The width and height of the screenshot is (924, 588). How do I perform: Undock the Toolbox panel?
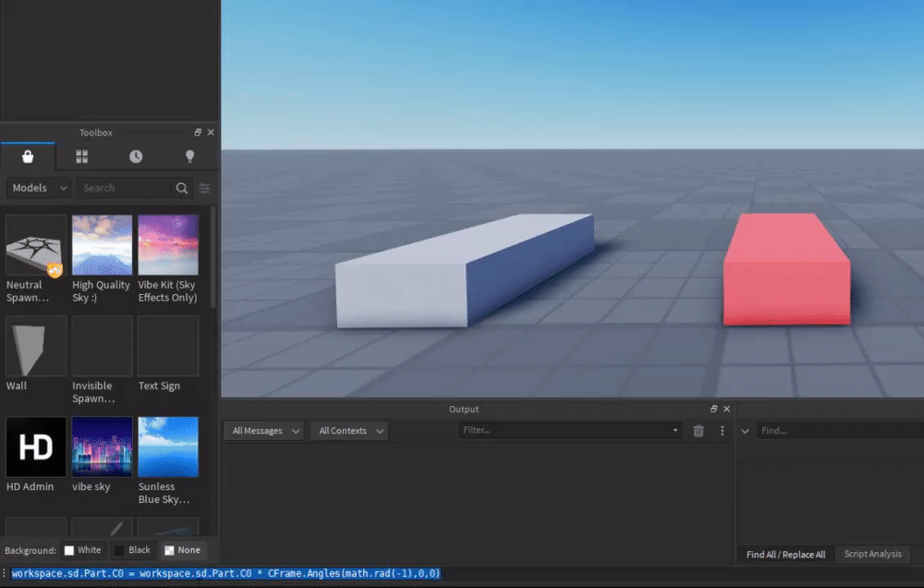(x=198, y=133)
